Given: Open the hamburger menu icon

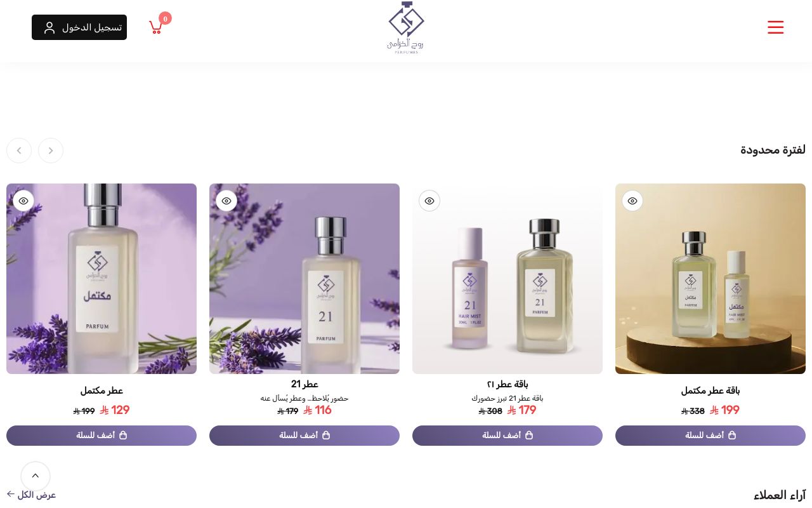Looking at the screenshot, I should pos(775,27).
